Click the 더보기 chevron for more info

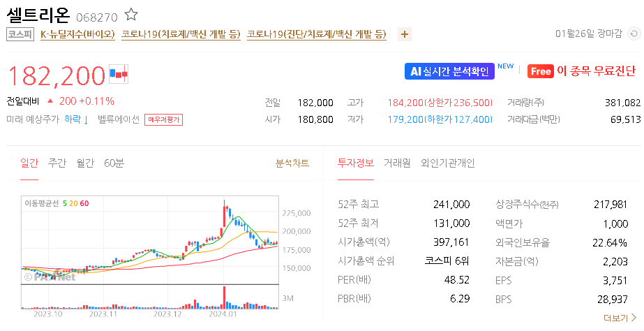click(x=620, y=318)
